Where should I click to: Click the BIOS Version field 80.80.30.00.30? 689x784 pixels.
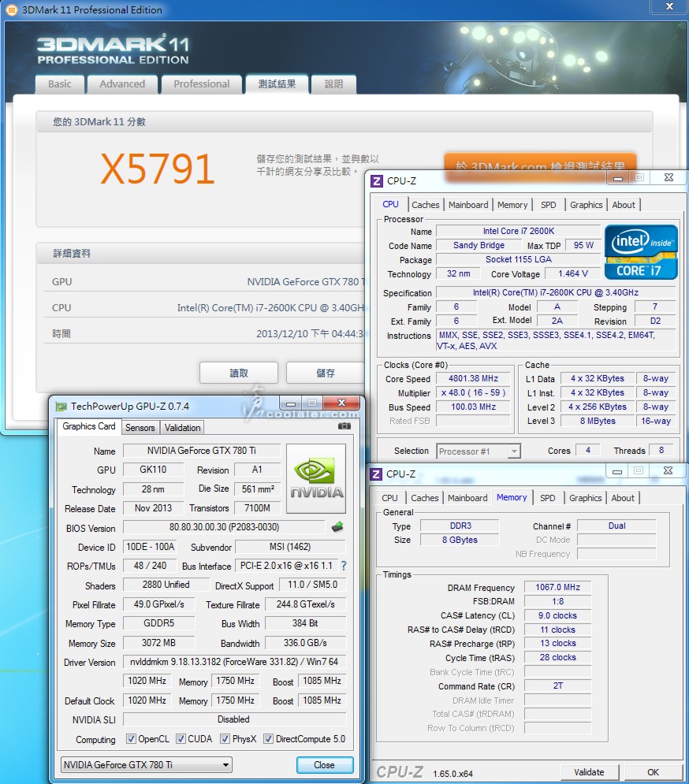[224, 527]
